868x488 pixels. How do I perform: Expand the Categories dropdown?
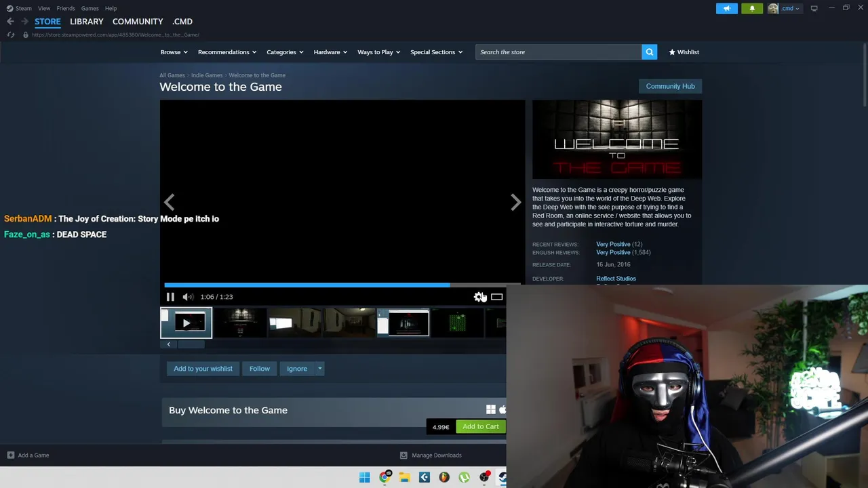285,52
